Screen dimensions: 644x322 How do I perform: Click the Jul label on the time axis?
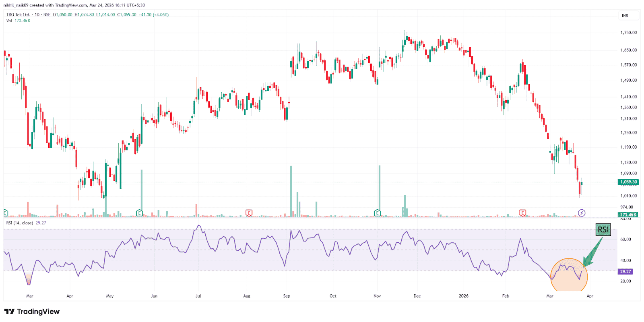[198, 296]
